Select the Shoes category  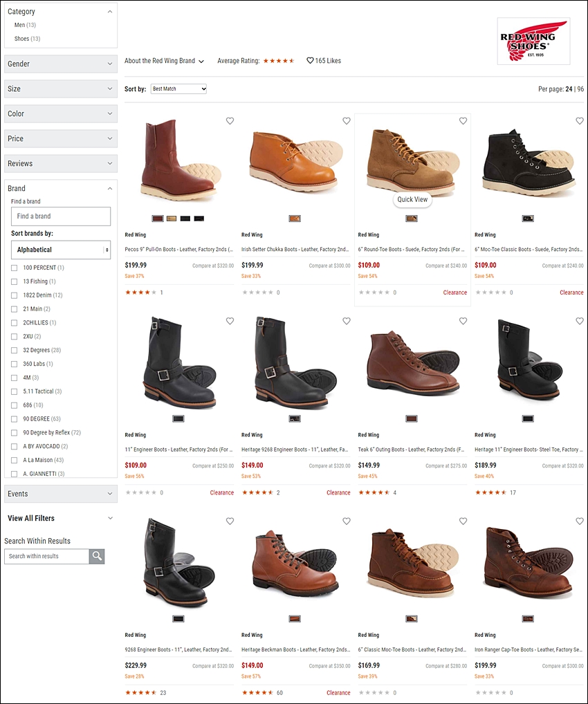27,39
